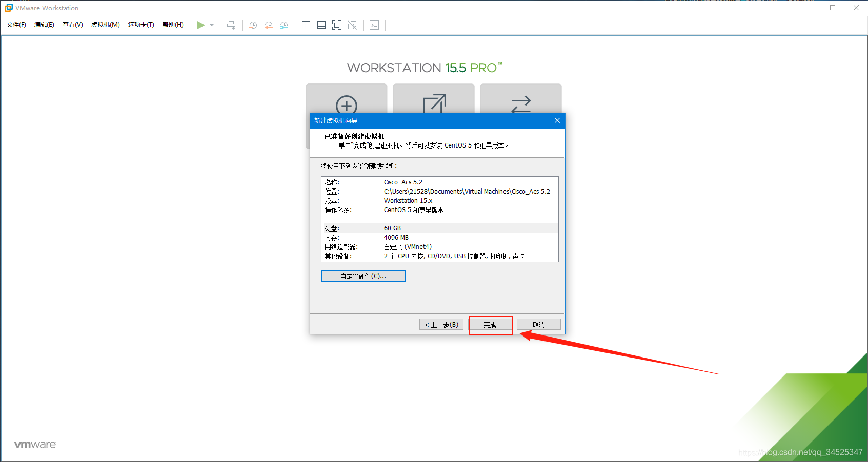Select the 名称 Cisco_Acs 5.2 row

click(439, 182)
